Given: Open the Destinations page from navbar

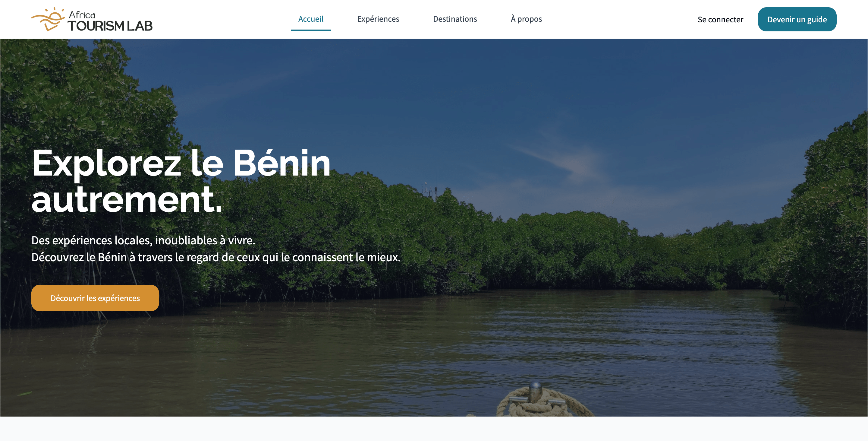Looking at the screenshot, I should tap(455, 19).
